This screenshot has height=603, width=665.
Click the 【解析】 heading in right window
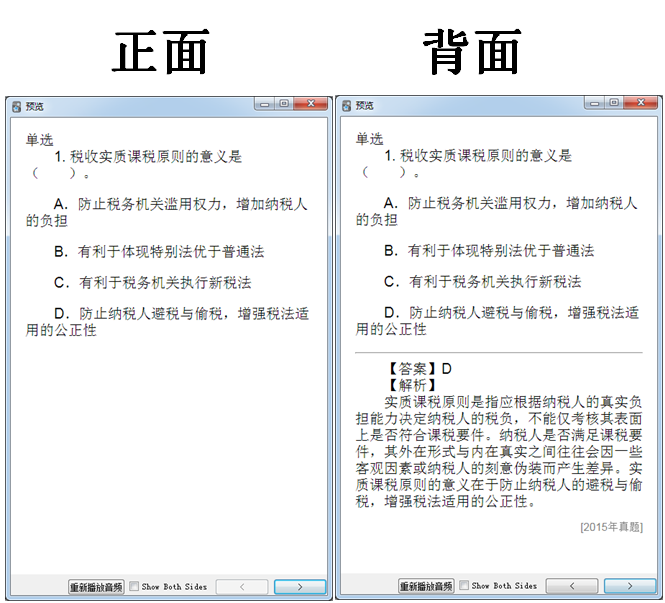click(412, 385)
